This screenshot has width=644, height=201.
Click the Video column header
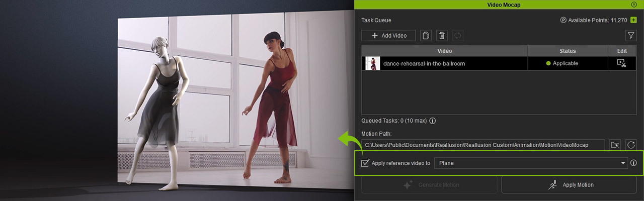pos(444,51)
